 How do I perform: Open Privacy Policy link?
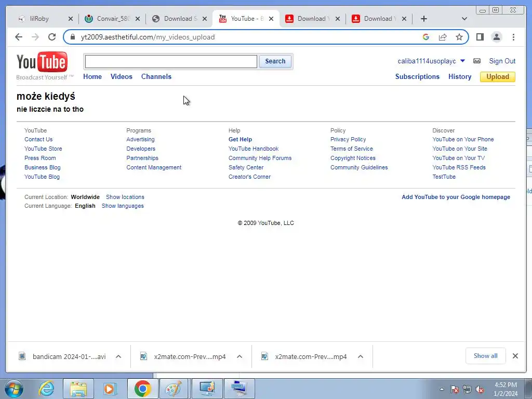point(348,139)
